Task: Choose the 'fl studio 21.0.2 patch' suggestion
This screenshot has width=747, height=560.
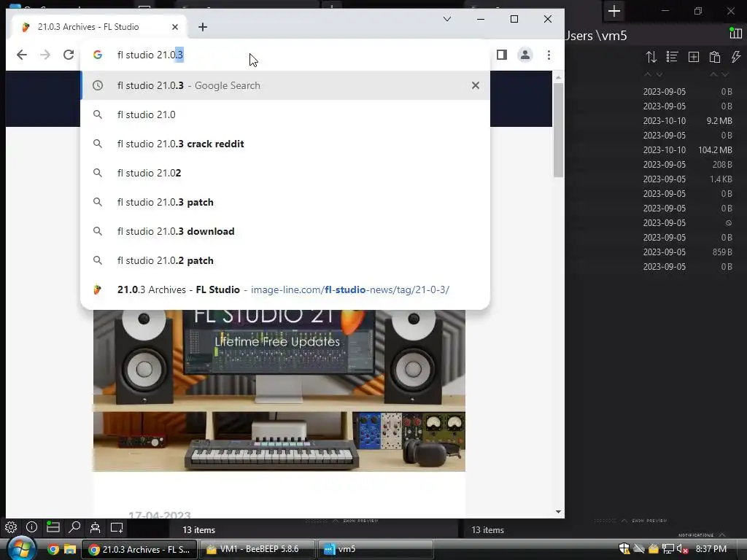Action: pos(285,260)
